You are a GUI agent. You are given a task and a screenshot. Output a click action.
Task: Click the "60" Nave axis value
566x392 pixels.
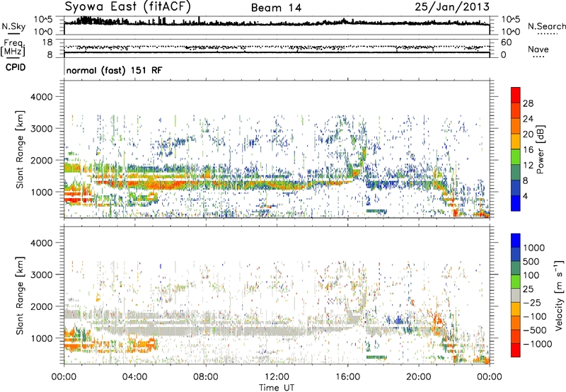click(x=506, y=42)
